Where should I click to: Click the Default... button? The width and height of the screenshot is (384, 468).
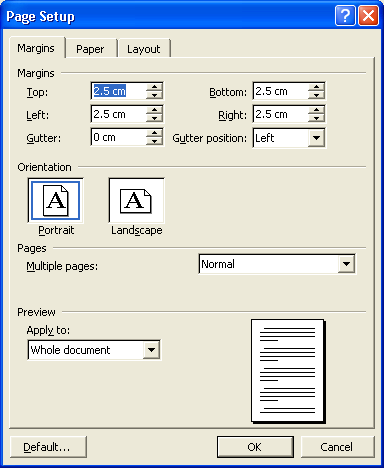tap(48, 447)
